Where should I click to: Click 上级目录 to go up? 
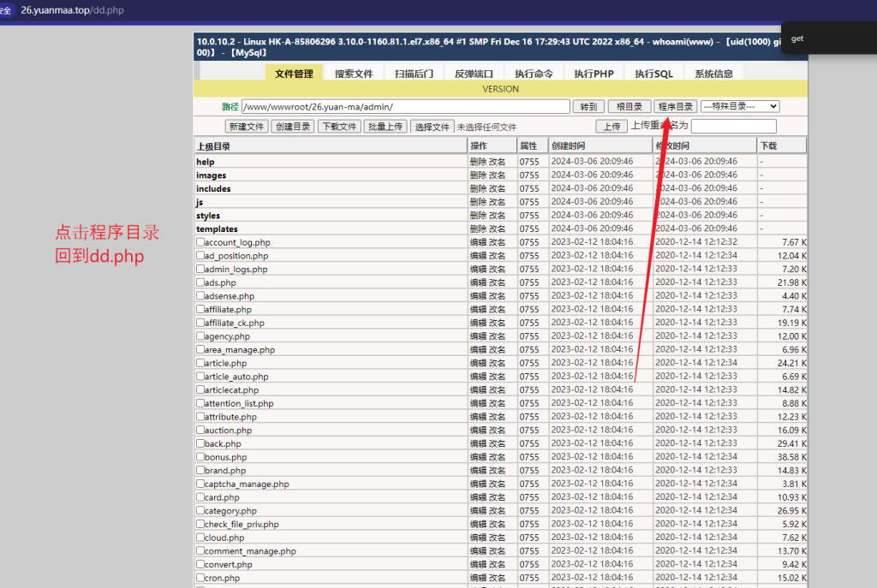213,146
